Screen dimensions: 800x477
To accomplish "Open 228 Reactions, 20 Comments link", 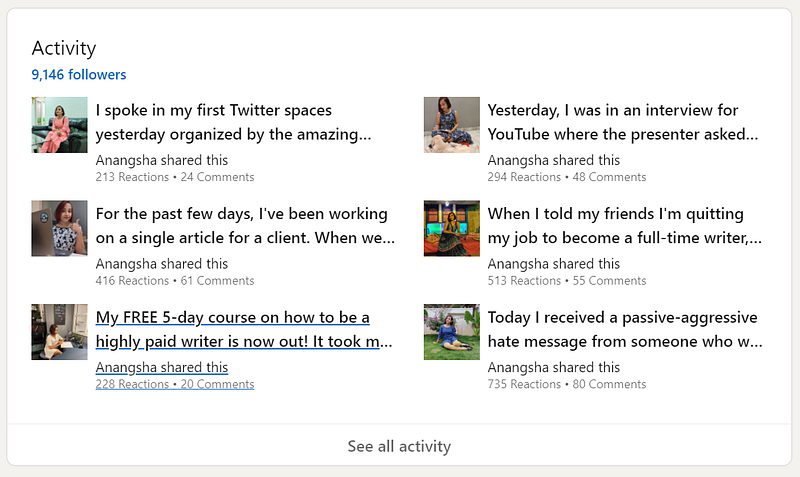I will (175, 385).
